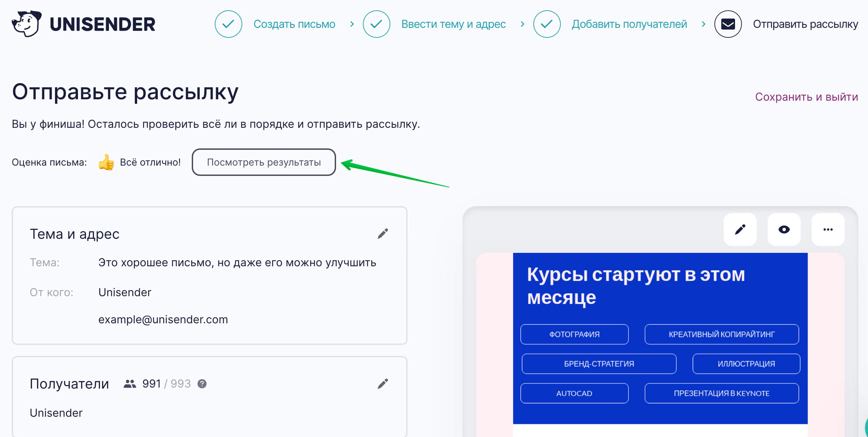Viewport: 868px width, 437px height.
Task: Click the 991 / 993 recipients count
Action: coord(166,384)
